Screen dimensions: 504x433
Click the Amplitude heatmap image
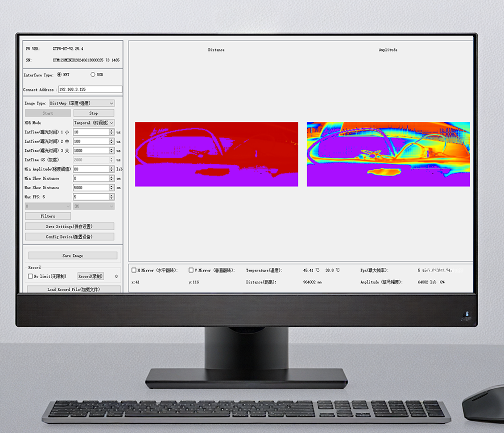[388, 154]
